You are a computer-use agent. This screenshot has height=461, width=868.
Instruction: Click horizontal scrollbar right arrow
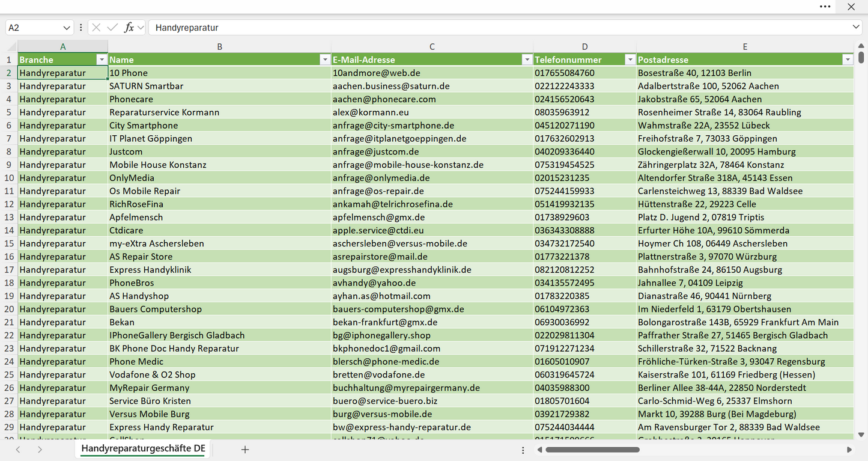(x=849, y=449)
